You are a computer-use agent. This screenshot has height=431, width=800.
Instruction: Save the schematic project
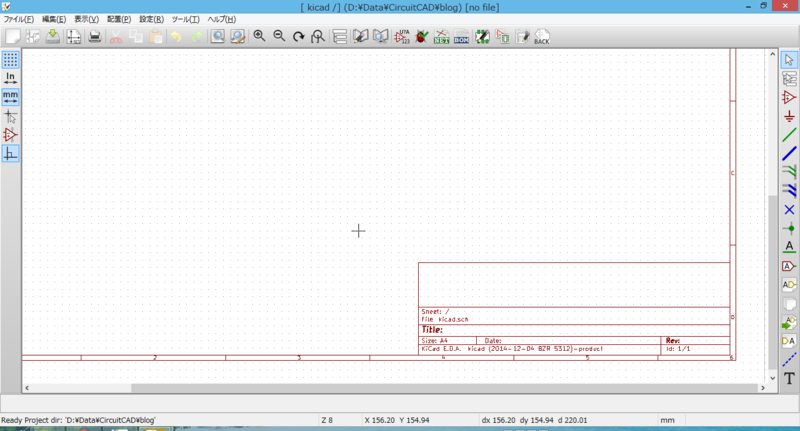point(53,36)
